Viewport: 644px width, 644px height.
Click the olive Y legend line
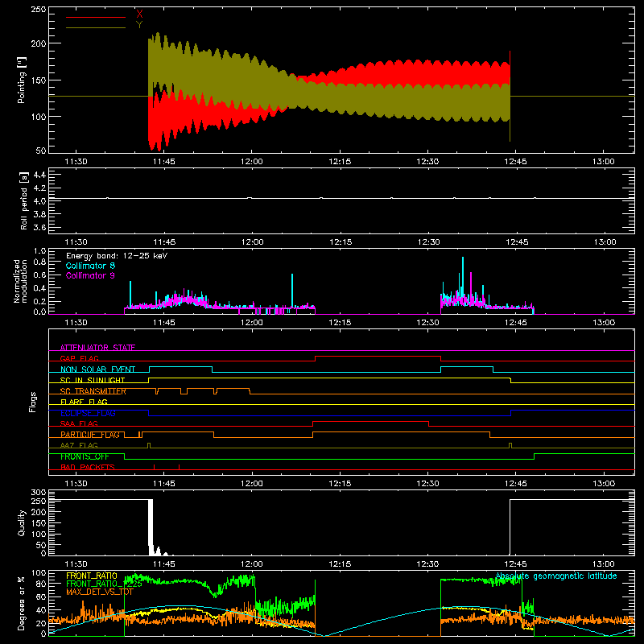click(x=96, y=28)
